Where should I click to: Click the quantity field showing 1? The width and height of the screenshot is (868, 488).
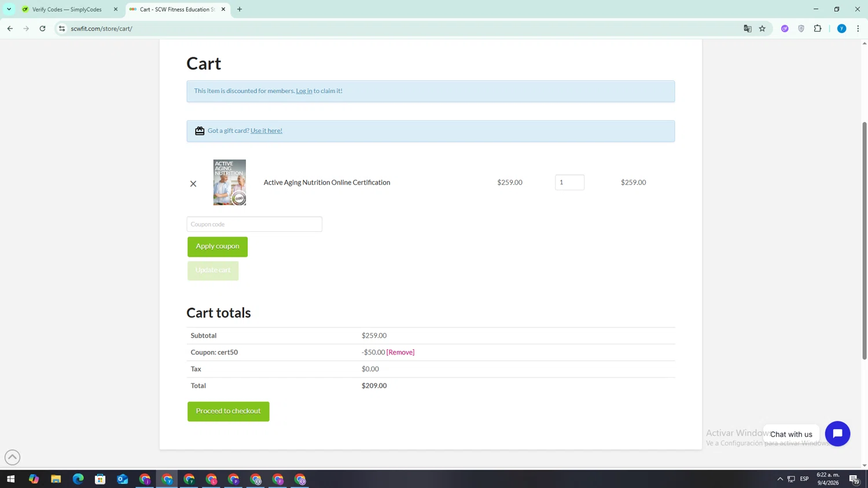[x=569, y=182]
